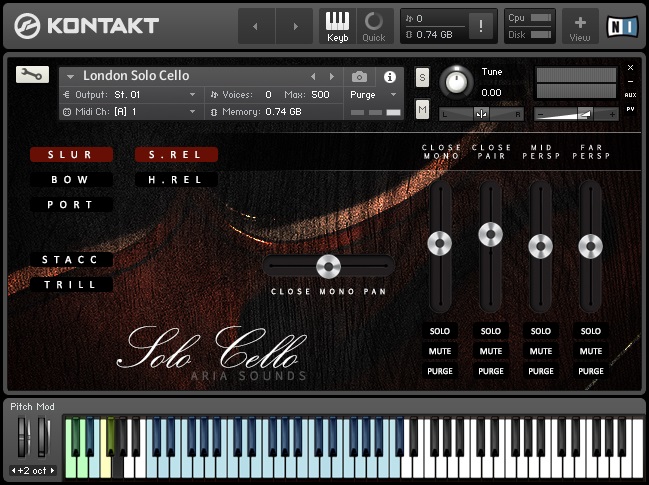Open the wrench instrument edit mode
649x485 pixels.
[32, 74]
